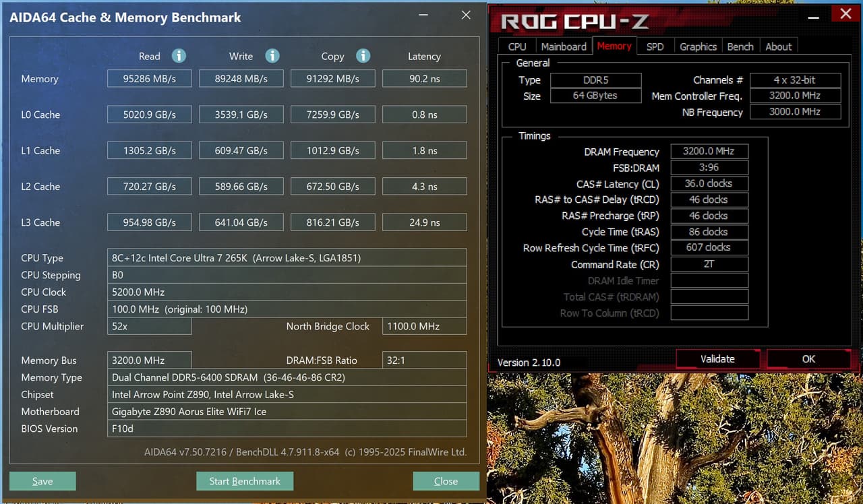Click the L1 Cache Latency value 1.8 ns
863x504 pixels.
(x=425, y=150)
